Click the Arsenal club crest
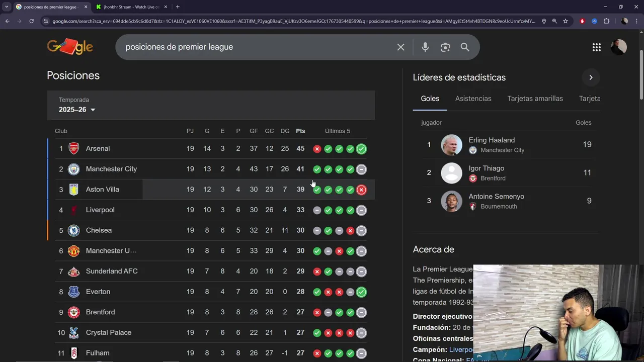The image size is (644, 362). 74,148
